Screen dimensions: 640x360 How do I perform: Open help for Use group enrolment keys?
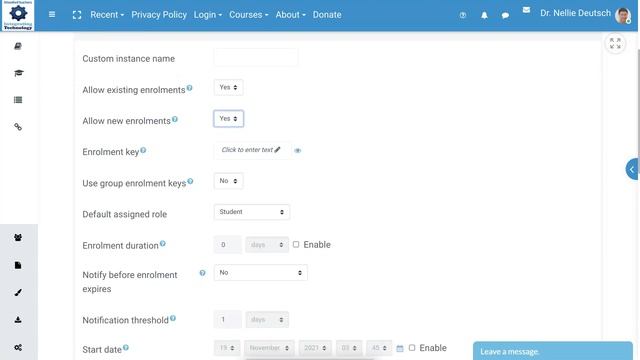(190, 181)
